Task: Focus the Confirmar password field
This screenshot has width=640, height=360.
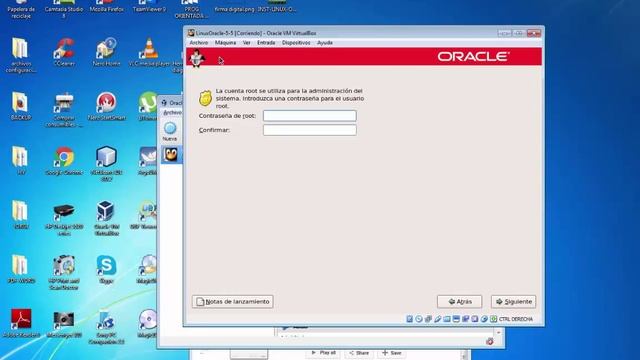Action: pyautogui.click(x=310, y=130)
